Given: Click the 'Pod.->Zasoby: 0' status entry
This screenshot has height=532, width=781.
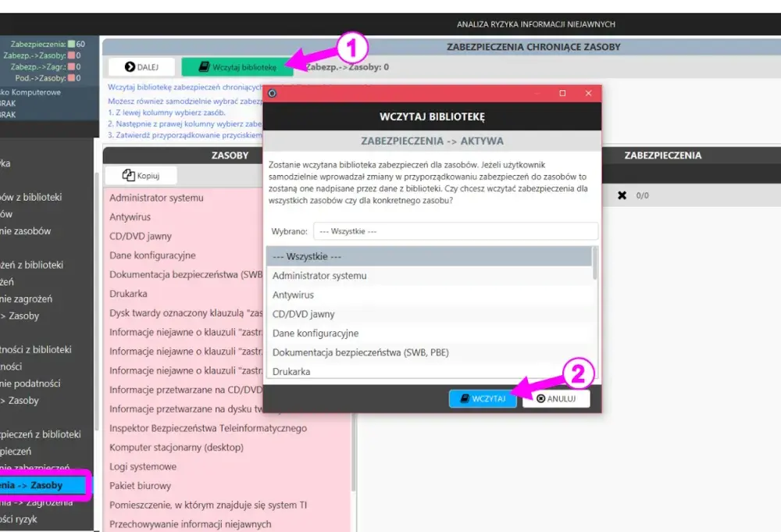Looking at the screenshot, I should click(48, 78).
